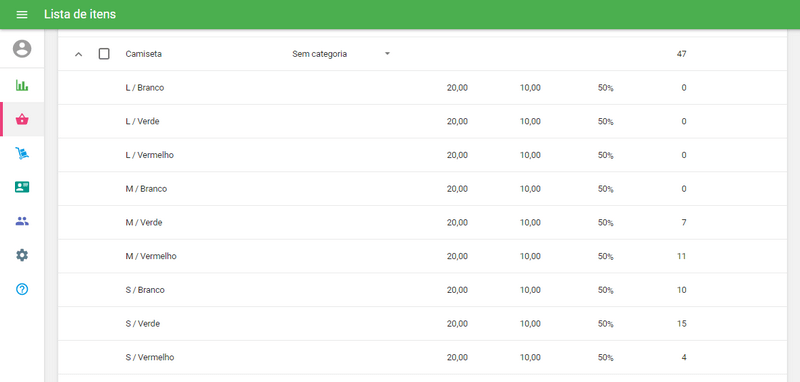Open the Sem categoria dropdown
The width and height of the screenshot is (800, 382).
[341, 54]
